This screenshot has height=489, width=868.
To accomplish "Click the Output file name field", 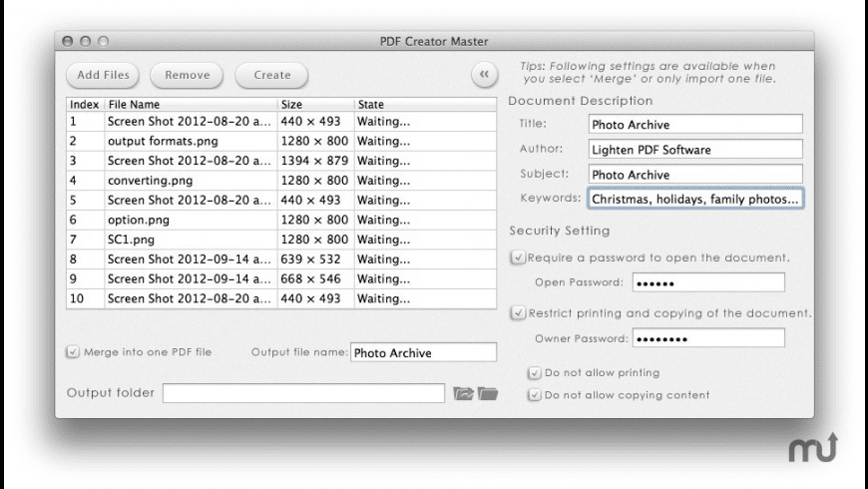I will click(423, 352).
